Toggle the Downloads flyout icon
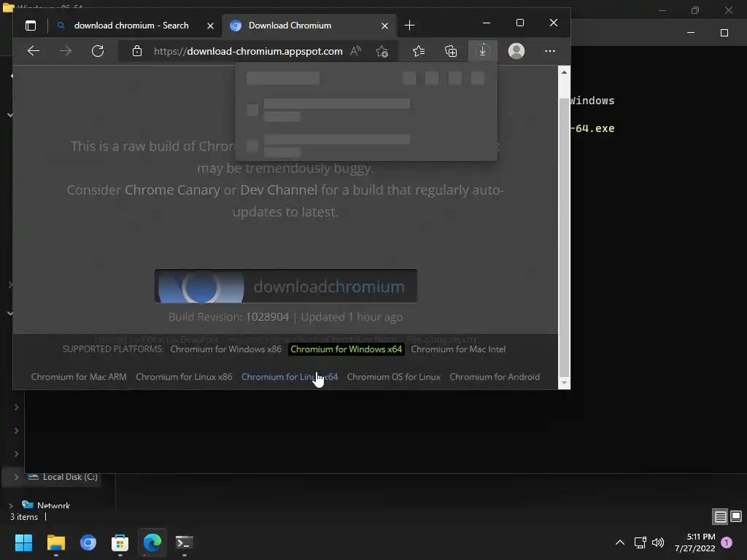Screen dimensions: 747x560 [x=483, y=51]
